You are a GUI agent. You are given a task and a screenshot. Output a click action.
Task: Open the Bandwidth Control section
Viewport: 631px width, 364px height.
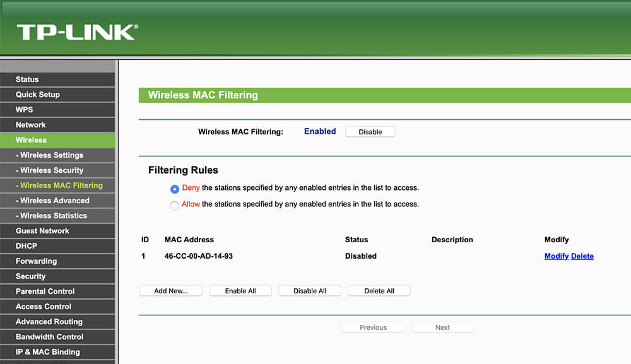pyautogui.click(x=47, y=337)
